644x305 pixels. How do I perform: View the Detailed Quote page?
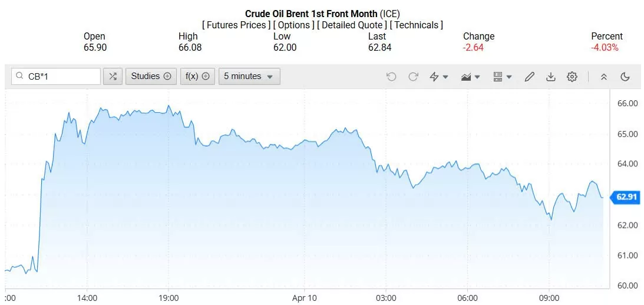tap(352, 25)
